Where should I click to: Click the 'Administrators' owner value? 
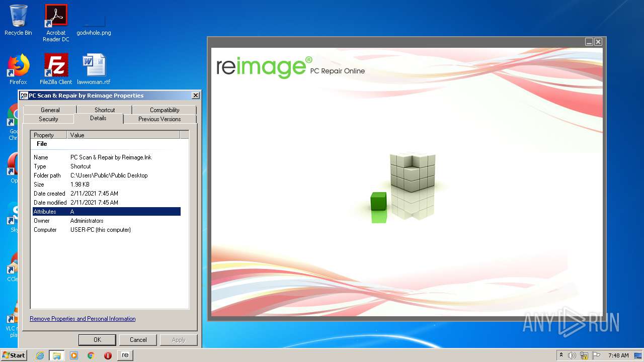click(87, 221)
